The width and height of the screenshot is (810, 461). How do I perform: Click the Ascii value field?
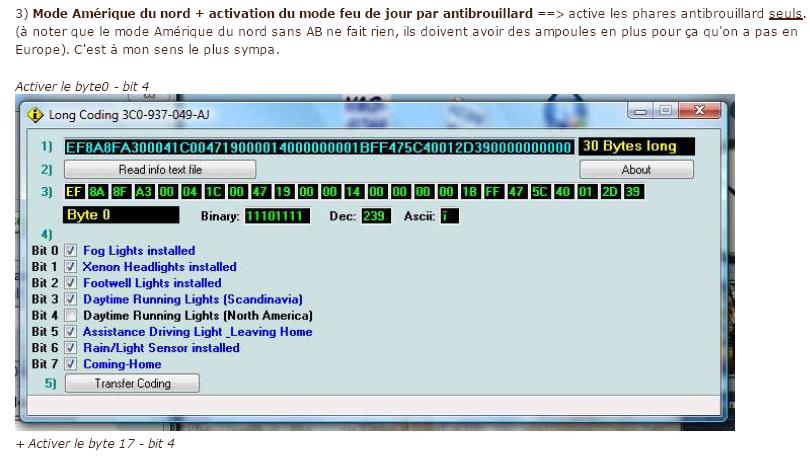(x=449, y=216)
